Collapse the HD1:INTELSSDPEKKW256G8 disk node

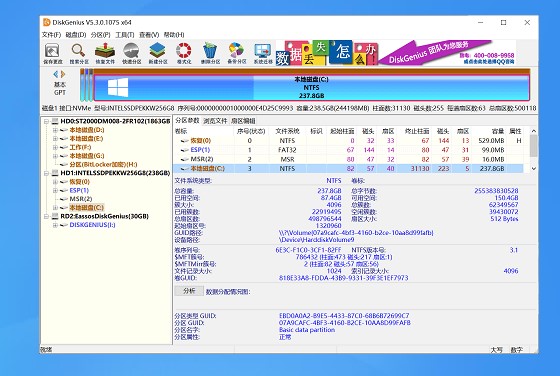pyautogui.click(x=46, y=173)
